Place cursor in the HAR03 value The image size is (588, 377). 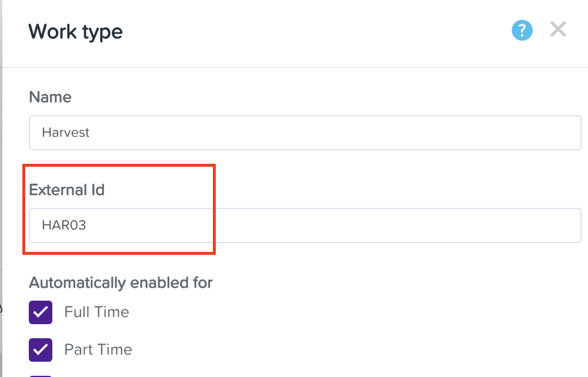[x=64, y=225]
